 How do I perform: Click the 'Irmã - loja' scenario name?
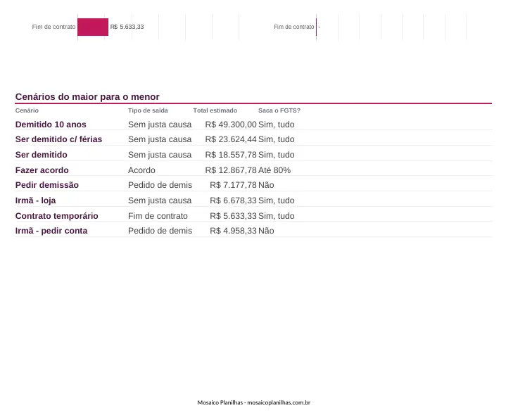[x=35, y=201]
